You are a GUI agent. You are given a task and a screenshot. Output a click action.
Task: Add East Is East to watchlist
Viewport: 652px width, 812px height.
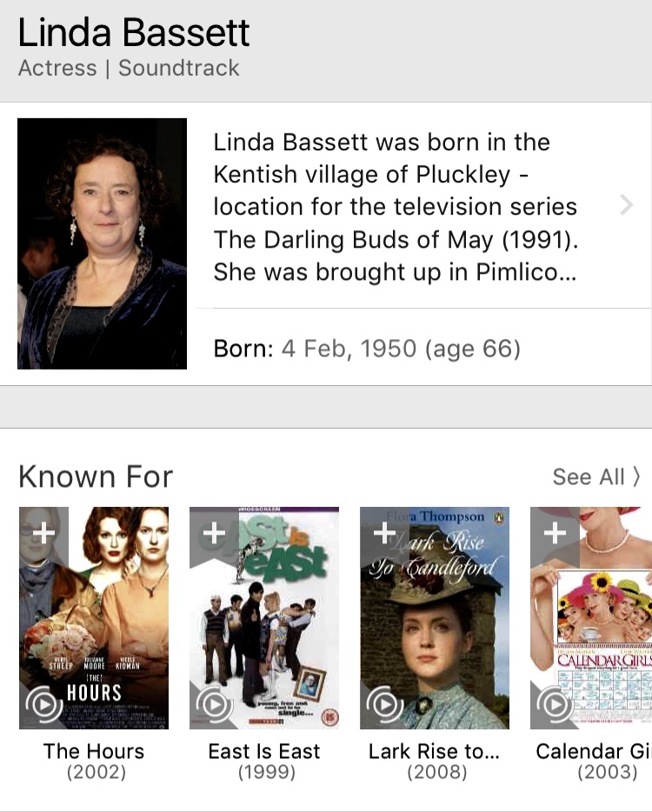(214, 532)
